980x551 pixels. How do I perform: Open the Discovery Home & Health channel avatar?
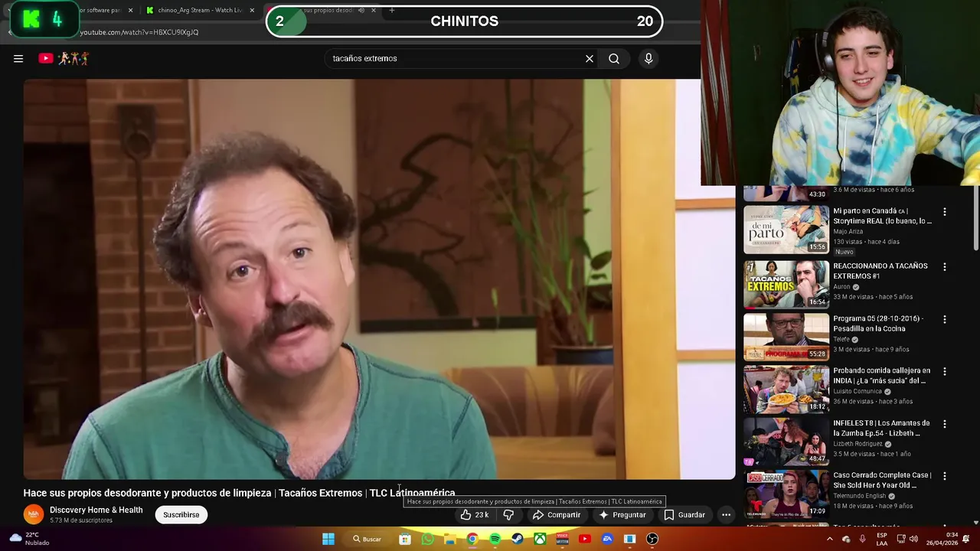[34, 514]
